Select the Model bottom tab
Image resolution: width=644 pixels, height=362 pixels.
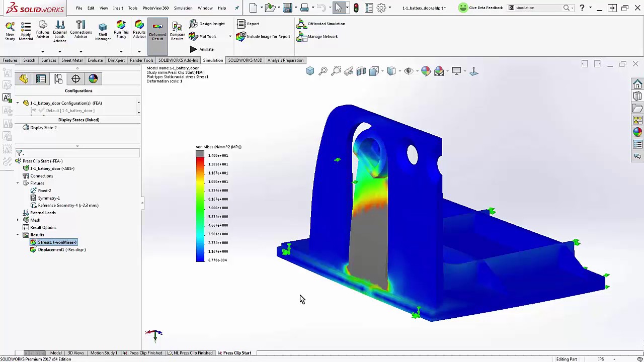pyautogui.click(x=56, y=353)
